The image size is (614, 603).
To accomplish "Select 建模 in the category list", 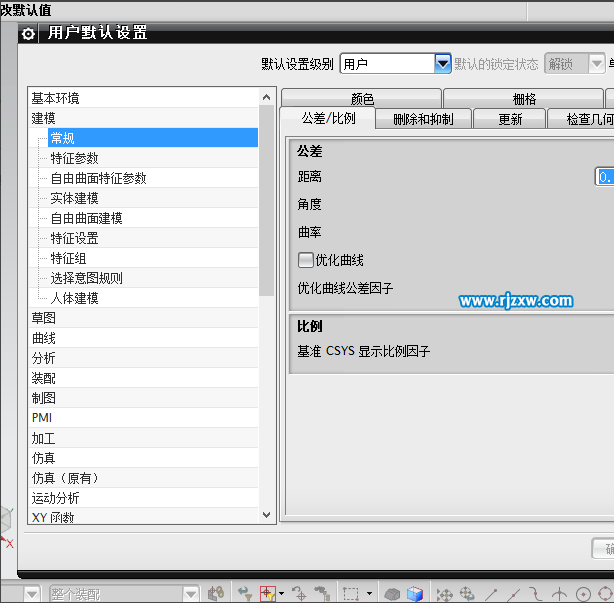I will pyautogui.click(x=143, y=118).
